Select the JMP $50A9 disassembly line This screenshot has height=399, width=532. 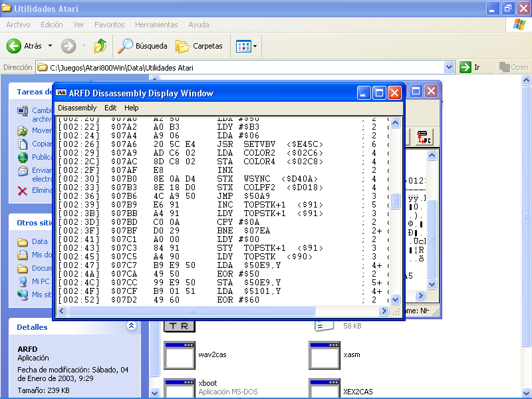[223, 196]
